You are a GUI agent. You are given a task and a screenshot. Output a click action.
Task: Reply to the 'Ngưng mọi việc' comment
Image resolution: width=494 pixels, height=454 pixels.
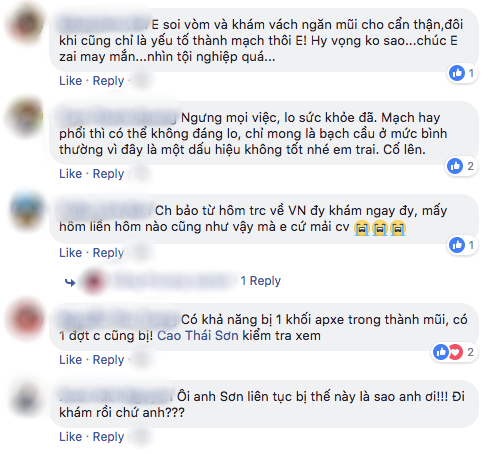(x=108, y=174)
